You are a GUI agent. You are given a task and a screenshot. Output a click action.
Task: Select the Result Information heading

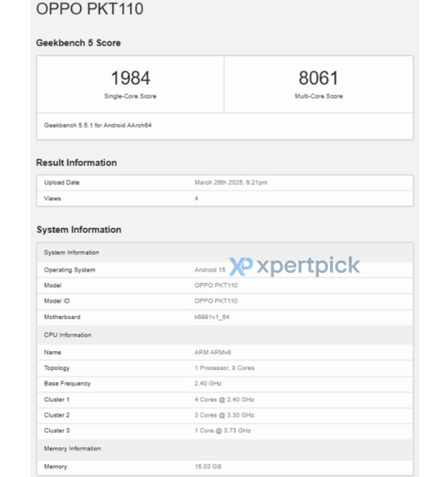click(x=76, y=163)
